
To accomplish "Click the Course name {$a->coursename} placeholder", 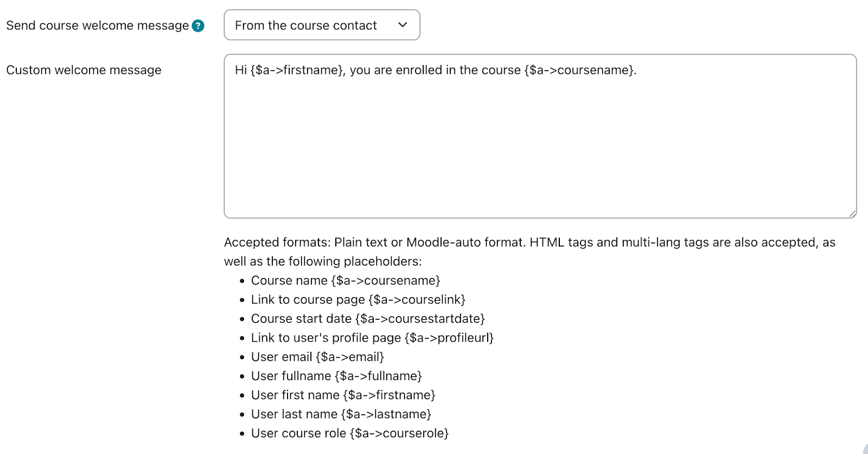I will [x=346, y=280].
